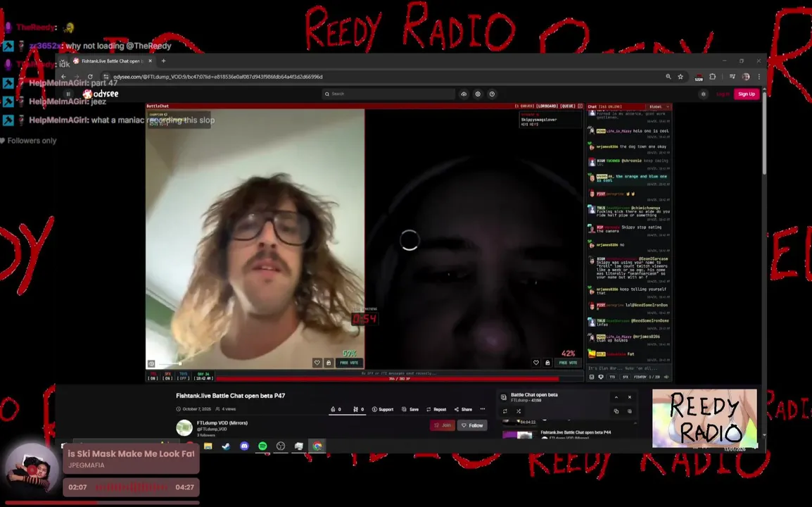Toggle TTS ON in video status bar
Viewport: 812px width, 507px height.
coord(153,376)
